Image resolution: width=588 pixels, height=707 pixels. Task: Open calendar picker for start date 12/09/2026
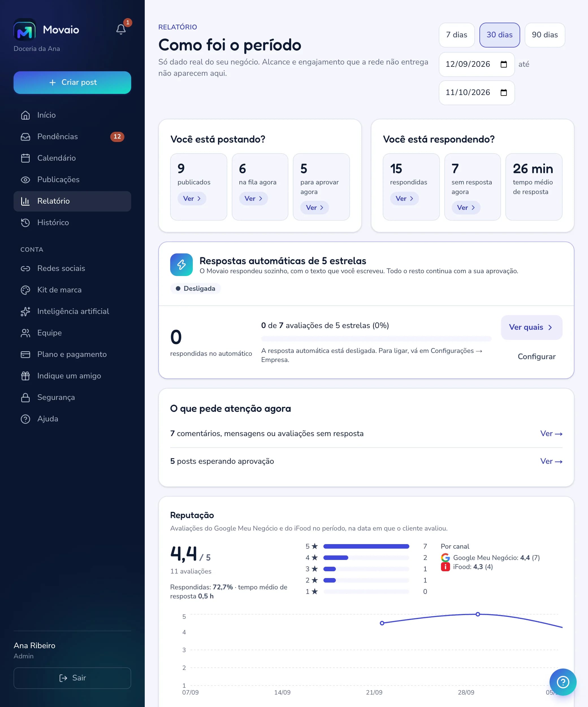tap(503, 64)
